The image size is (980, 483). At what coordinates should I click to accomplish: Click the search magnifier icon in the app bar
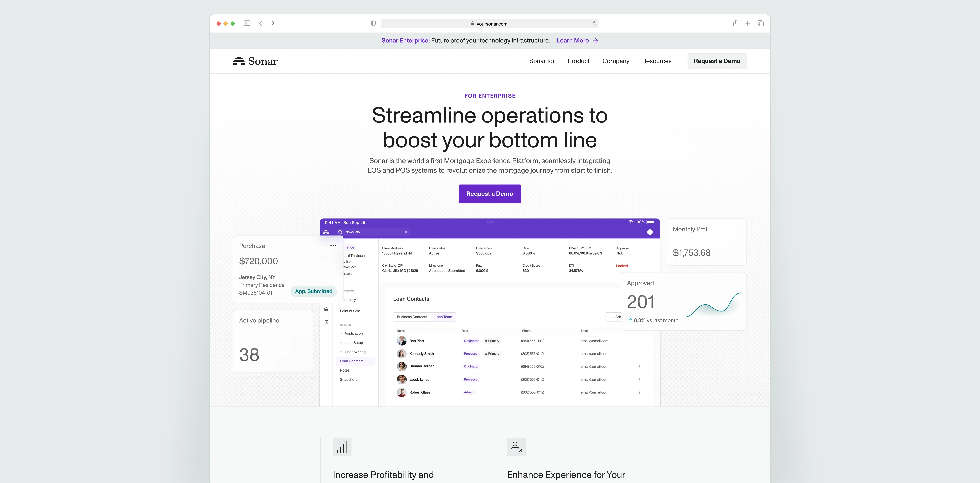[x=340, y=232]
